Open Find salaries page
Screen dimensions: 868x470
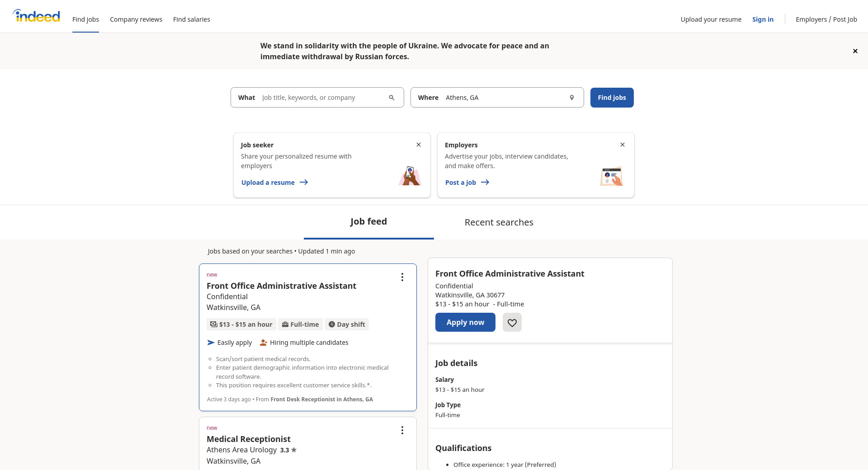tap(191, 19)
